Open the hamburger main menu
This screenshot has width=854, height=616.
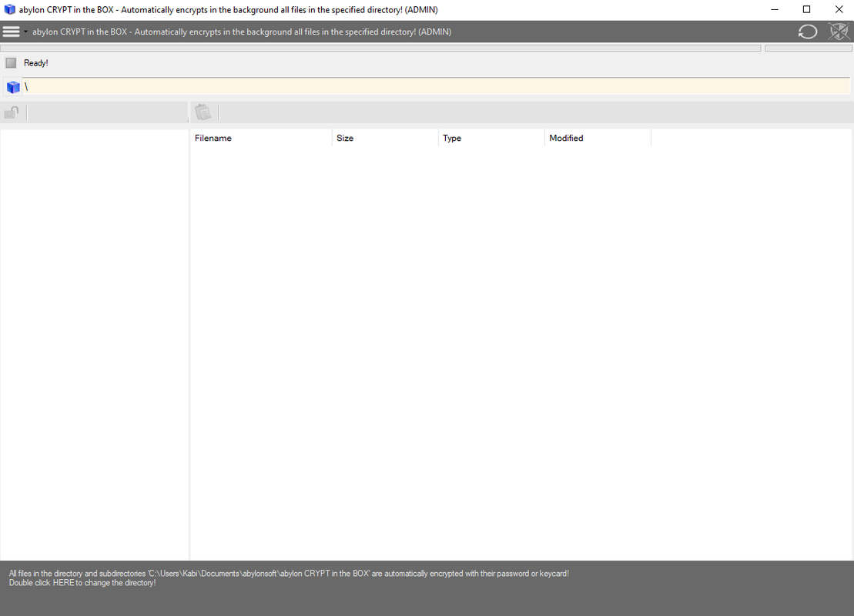[11, 32]
